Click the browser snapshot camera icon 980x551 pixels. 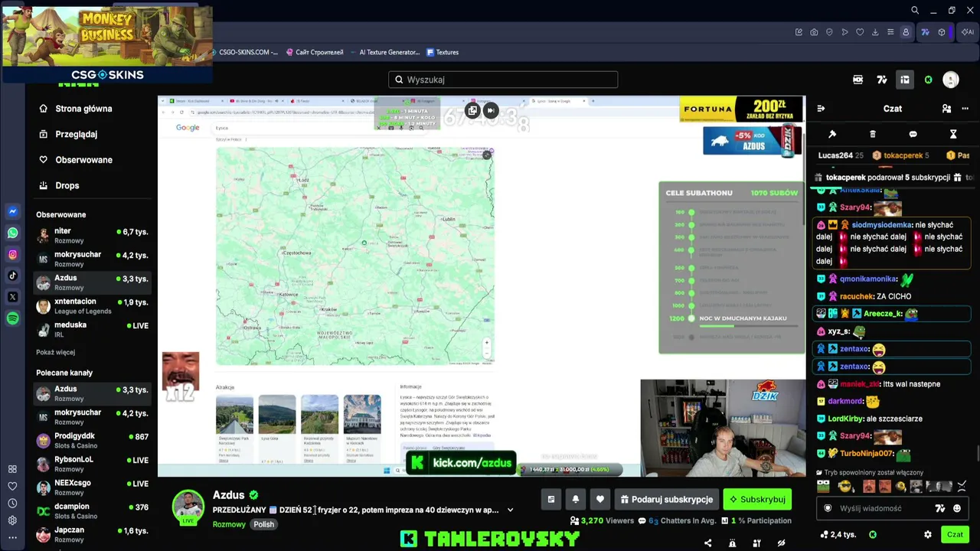pos(814,32)
